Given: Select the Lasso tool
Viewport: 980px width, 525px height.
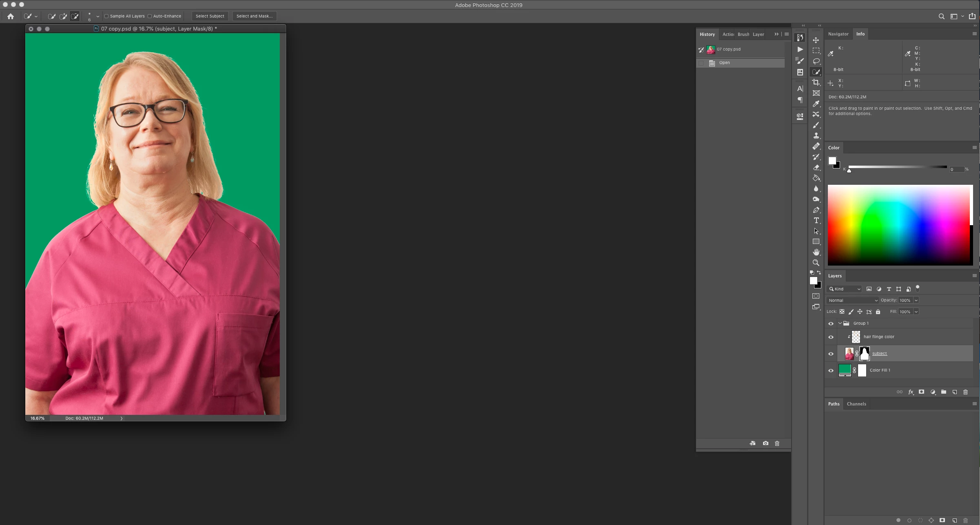Looking at the screenshot, I should [x=816, y=61].
